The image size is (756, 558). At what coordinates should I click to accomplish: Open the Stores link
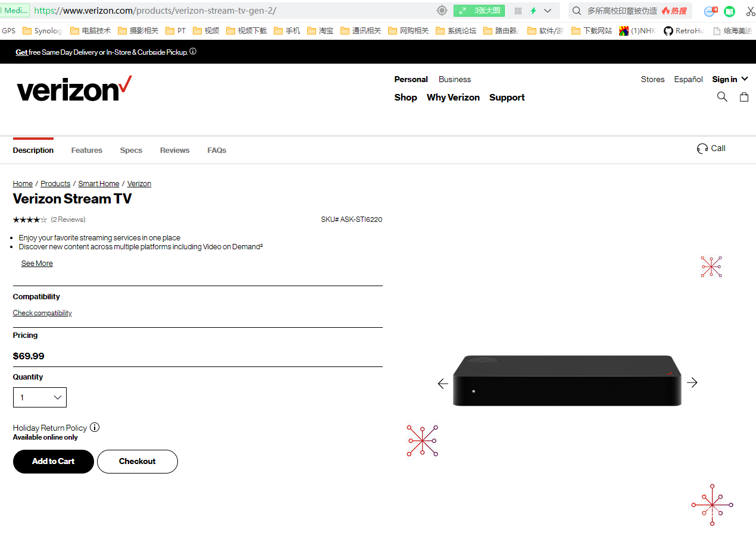[x=652, y=79]
